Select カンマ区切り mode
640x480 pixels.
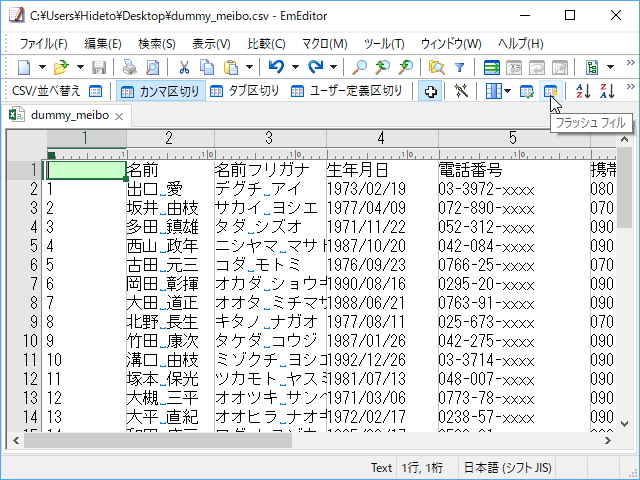(x=160, y=91)
